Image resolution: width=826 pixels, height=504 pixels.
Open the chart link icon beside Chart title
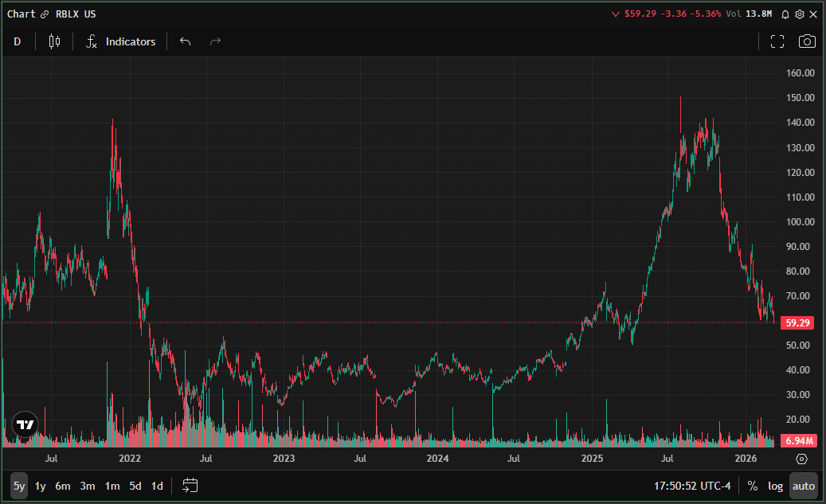click(45, 14)
